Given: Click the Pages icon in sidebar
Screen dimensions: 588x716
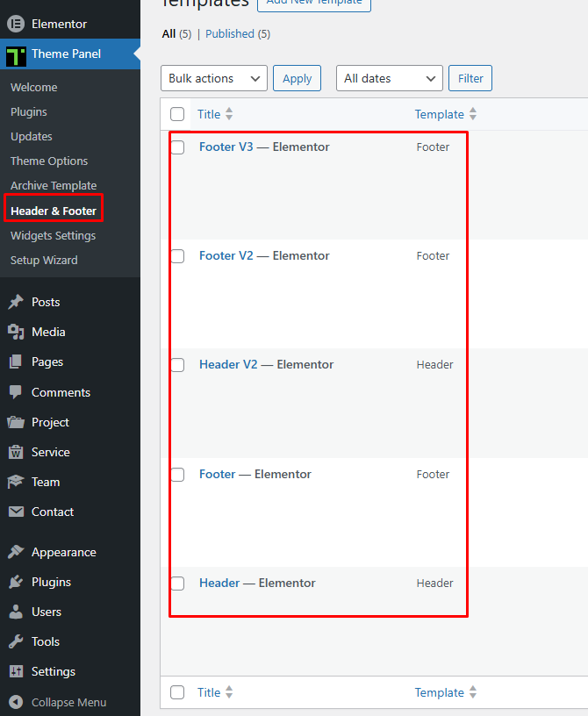Looking at the screenshot, I should (16, 362).
